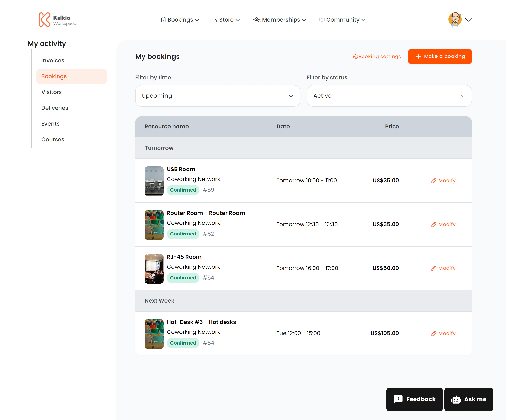Select the Bookings item in sidebar
Screen dimensions: 506x420
click(54, 76)
